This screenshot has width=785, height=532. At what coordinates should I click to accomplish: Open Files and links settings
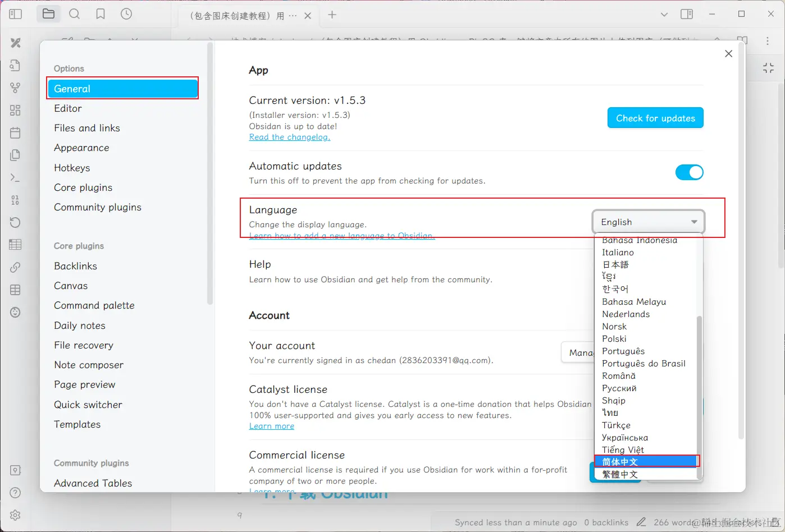point(122,128)
